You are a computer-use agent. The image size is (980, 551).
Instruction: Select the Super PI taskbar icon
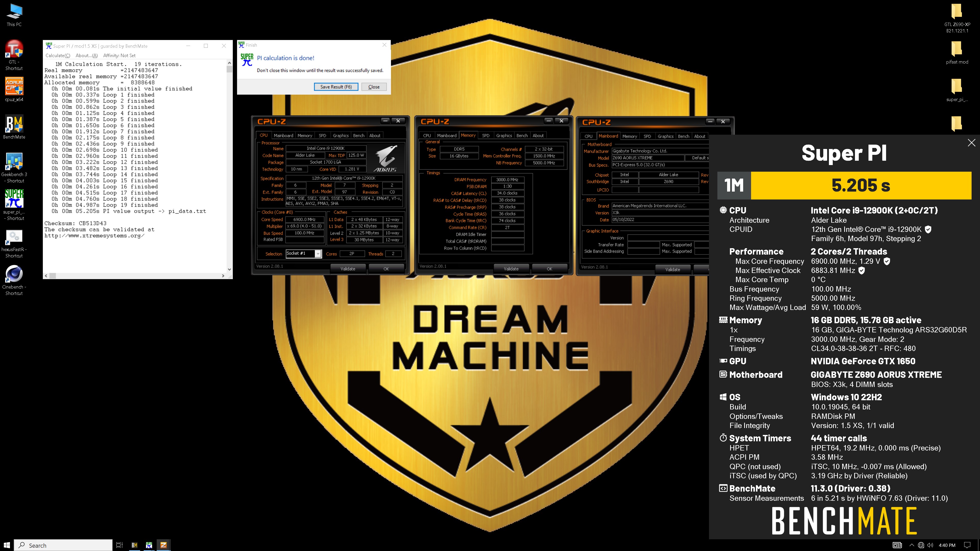point(149,545)
